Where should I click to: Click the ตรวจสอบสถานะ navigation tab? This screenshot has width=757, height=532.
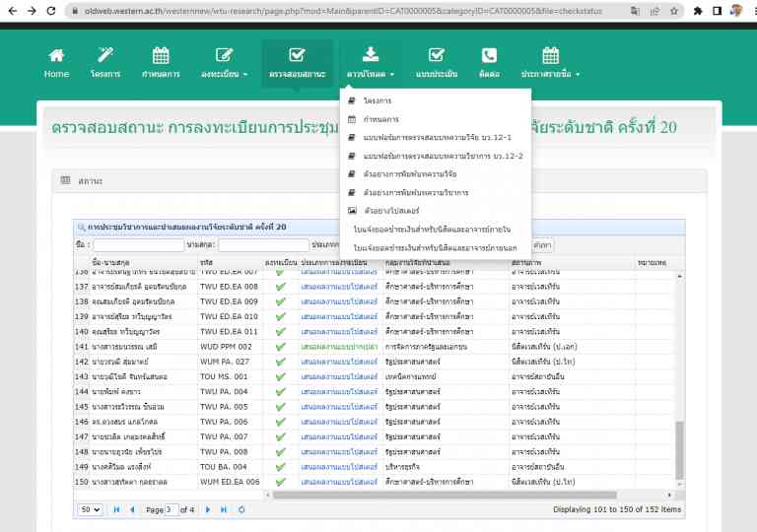coord(297,63)
